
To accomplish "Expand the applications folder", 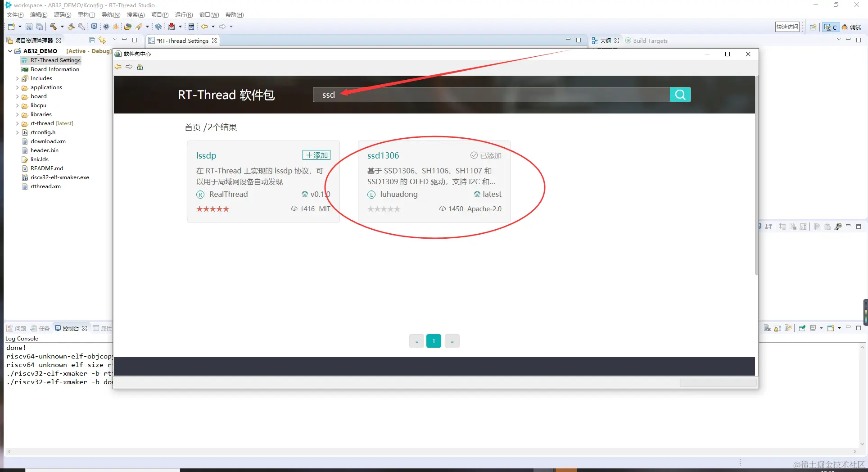I will coord(17,87).
